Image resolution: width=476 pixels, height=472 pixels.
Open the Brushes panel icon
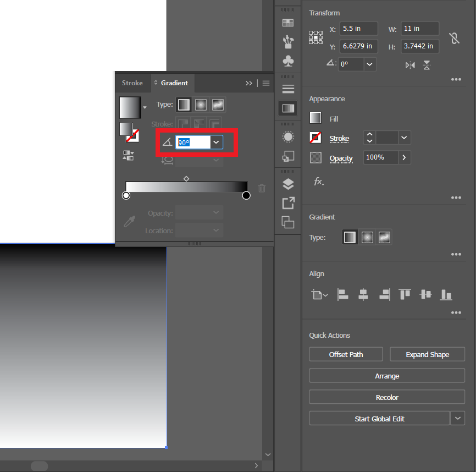[288, 41]
